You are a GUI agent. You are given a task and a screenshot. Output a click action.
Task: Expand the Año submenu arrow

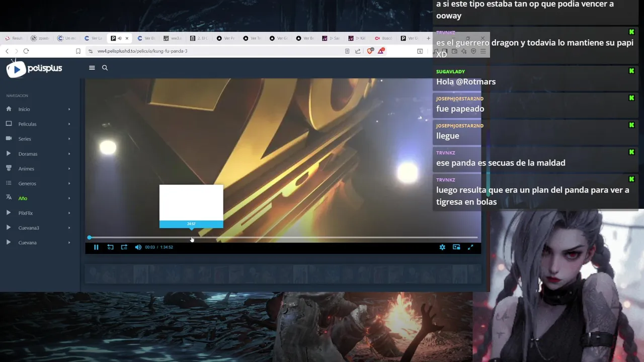(x=69, y=198)
